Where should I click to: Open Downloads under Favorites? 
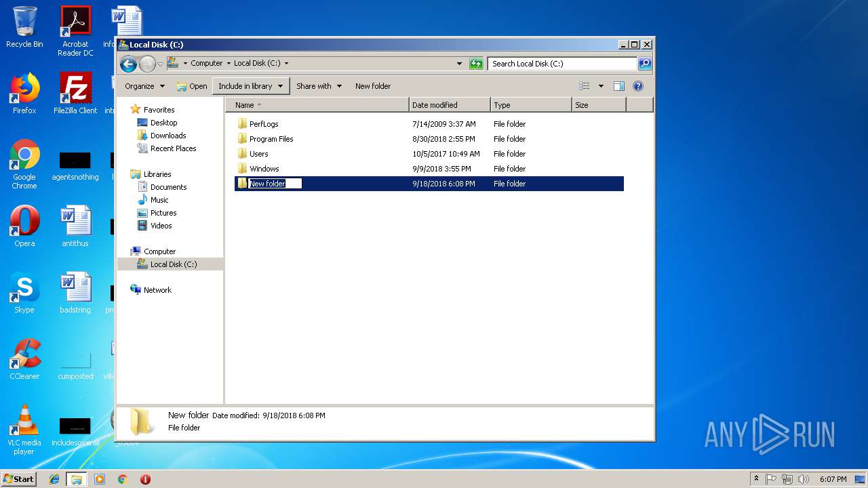168,136
